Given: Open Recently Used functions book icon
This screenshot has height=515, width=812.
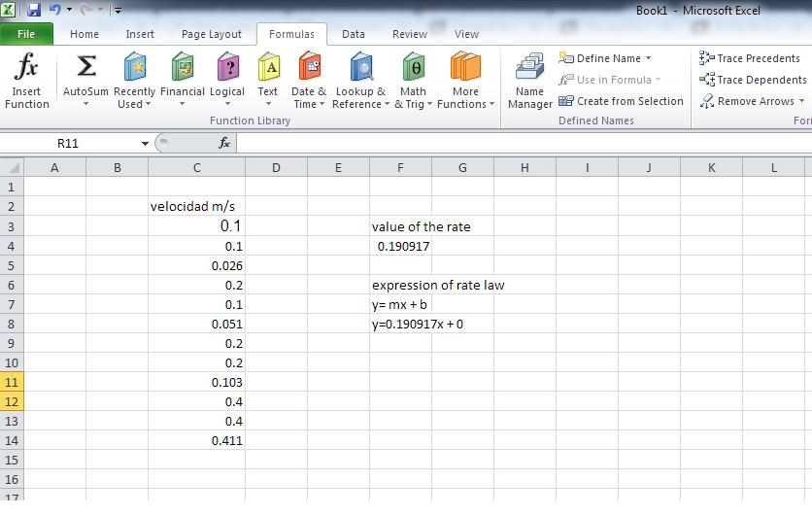Looking at the screenshot, I should point(135,66).
